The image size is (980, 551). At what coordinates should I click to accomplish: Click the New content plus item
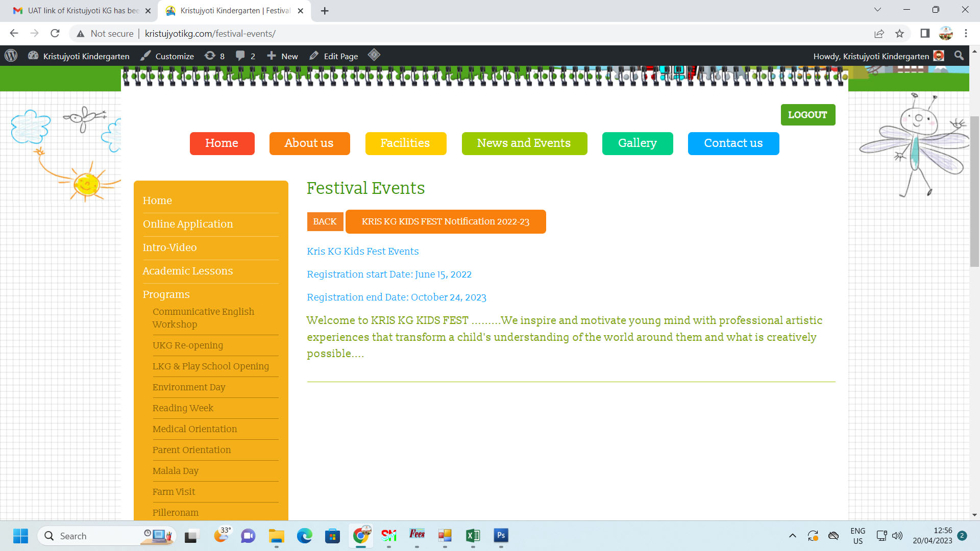click(x=282, y=56)
